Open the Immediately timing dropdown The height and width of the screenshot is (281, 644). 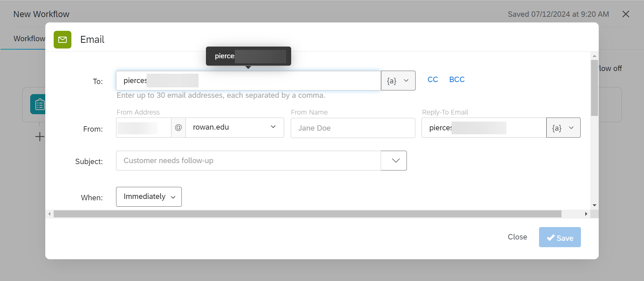pyautogui.click(x=149, y=197)
